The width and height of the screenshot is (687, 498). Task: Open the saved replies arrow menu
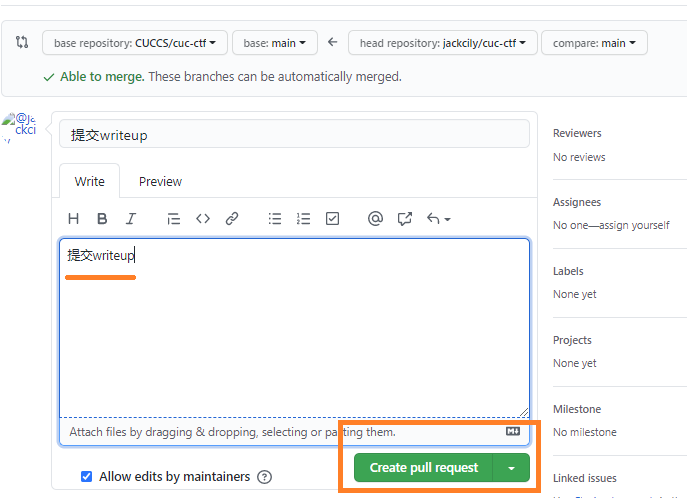tap(439, 219)
